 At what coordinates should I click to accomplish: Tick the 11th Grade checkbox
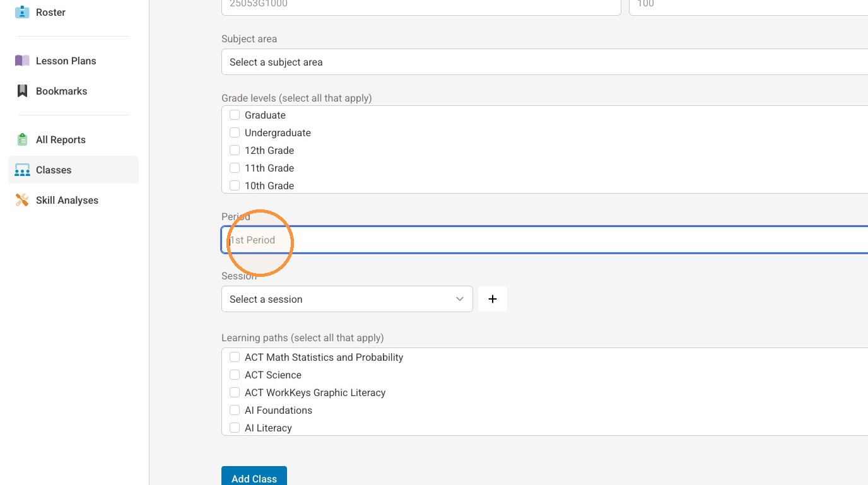(x=235, y=168)
